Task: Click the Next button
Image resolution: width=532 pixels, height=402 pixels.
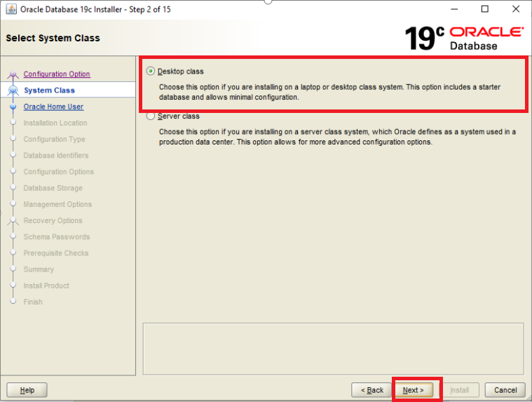Action: pyautogui.click(x=413, y=390)
